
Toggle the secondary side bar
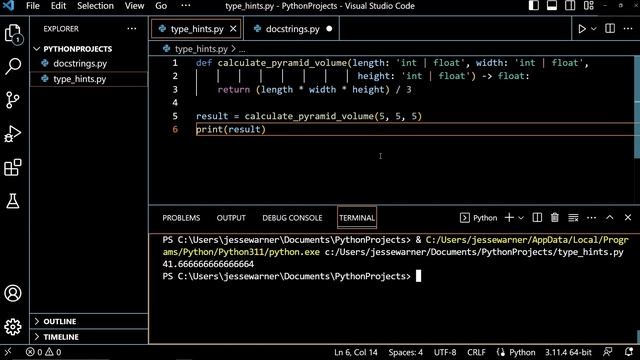click(570, 6)
